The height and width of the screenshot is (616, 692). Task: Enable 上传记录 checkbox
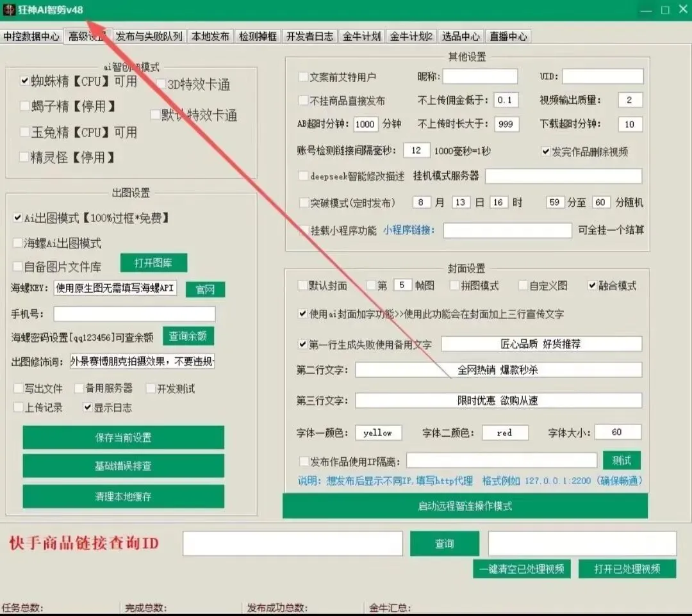click(18, 407)
